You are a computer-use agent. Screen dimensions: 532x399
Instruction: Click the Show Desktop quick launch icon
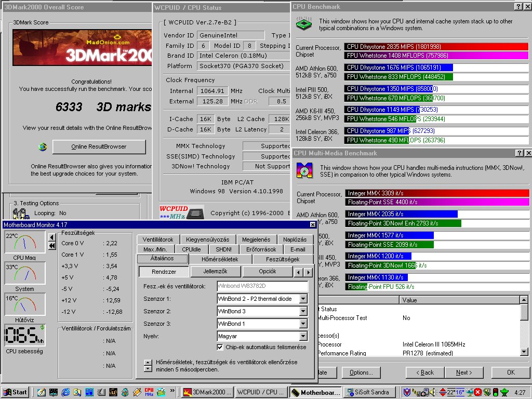(42, 392)
